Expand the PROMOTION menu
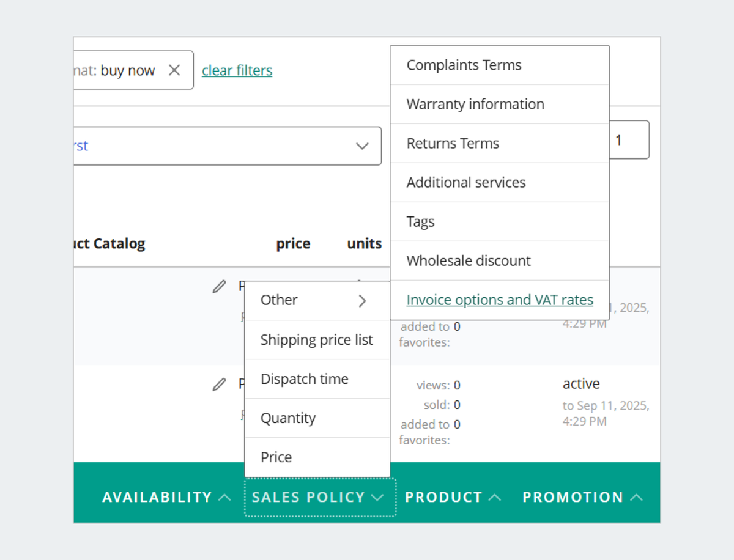734x560 pixels. coord(582,497)
